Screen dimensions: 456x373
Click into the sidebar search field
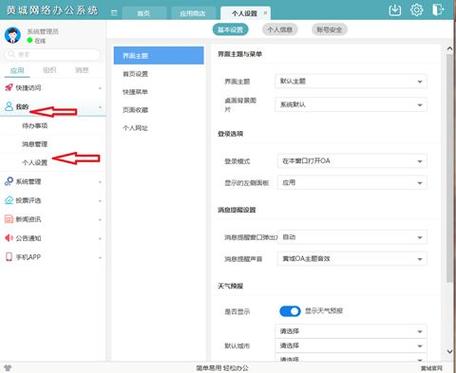coord(52,54)
